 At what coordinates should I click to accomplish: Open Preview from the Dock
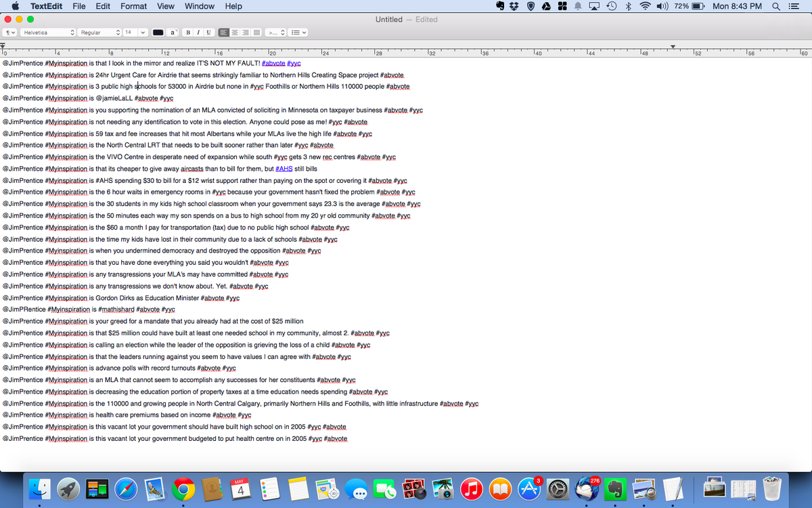click(x=644, y=489)
